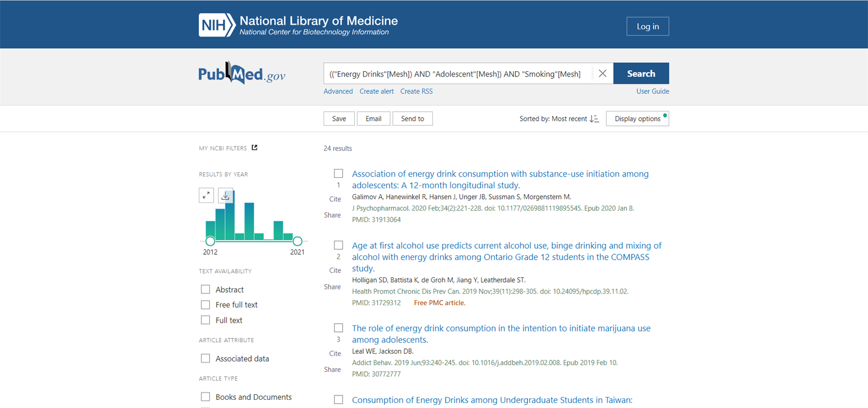Open My NCBI Filters external link icon
This screenshot has width=868, height=408.
(254, 148)
